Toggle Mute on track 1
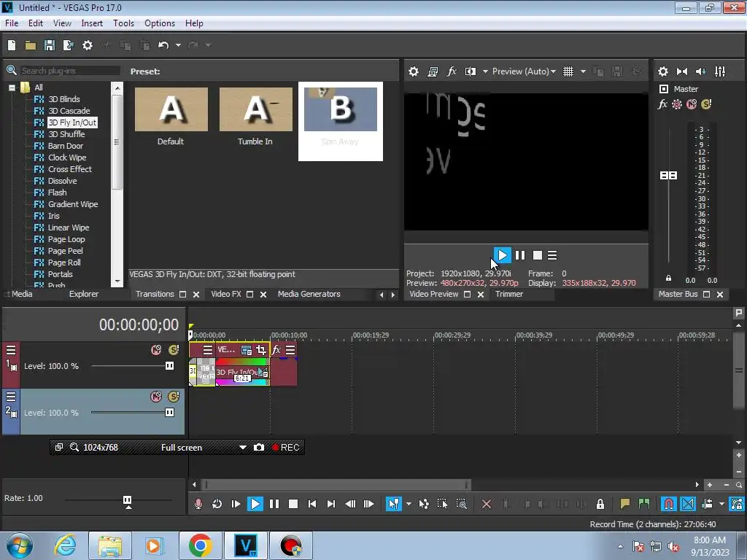The image size is (747, 560). (156, 350)
